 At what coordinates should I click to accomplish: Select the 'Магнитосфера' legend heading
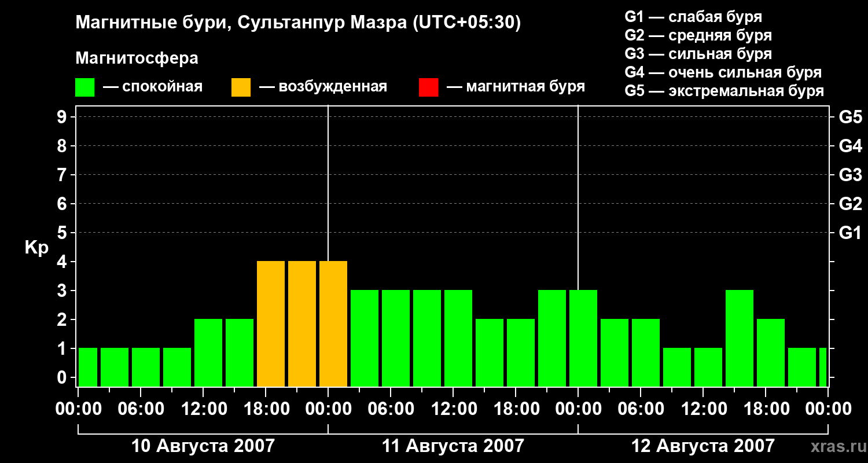[x=137, y=58]
